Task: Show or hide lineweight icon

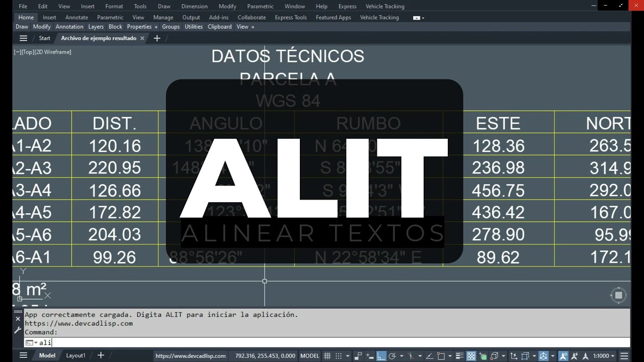Action: click(459, 356)
